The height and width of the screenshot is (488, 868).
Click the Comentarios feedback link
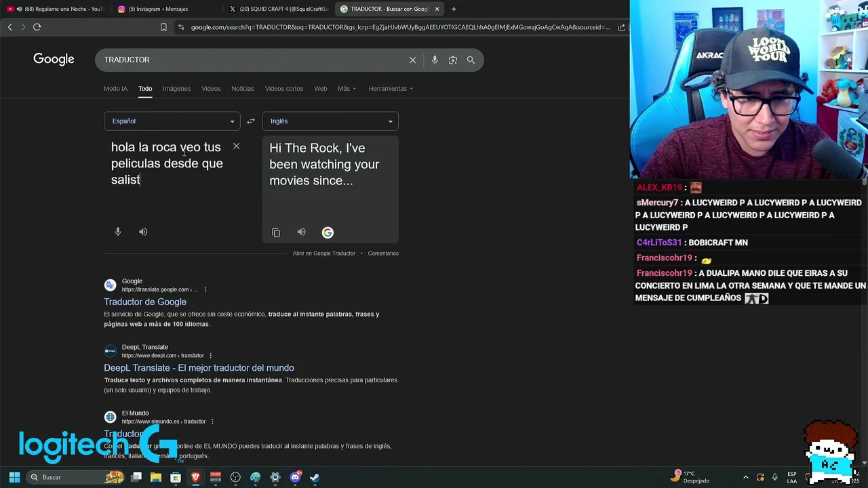pos(383,253)
